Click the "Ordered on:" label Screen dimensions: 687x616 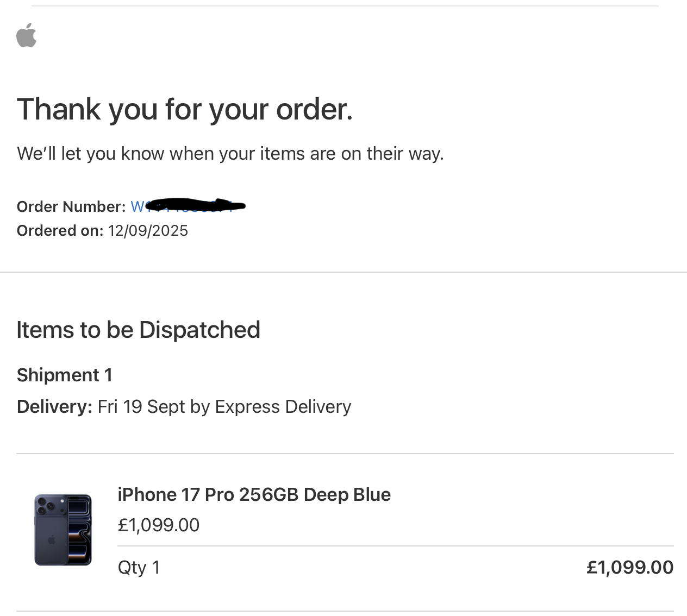coord(60,231)
